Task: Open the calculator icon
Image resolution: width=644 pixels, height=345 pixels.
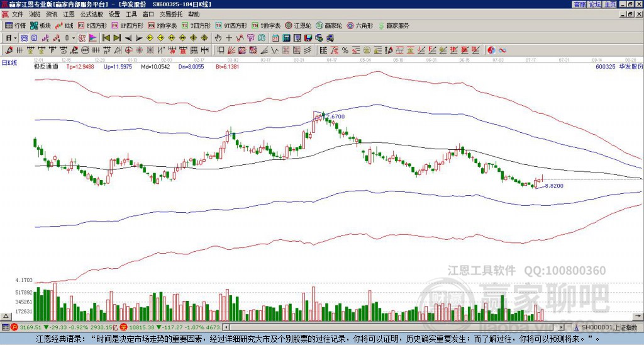Action: coord(286,38)
